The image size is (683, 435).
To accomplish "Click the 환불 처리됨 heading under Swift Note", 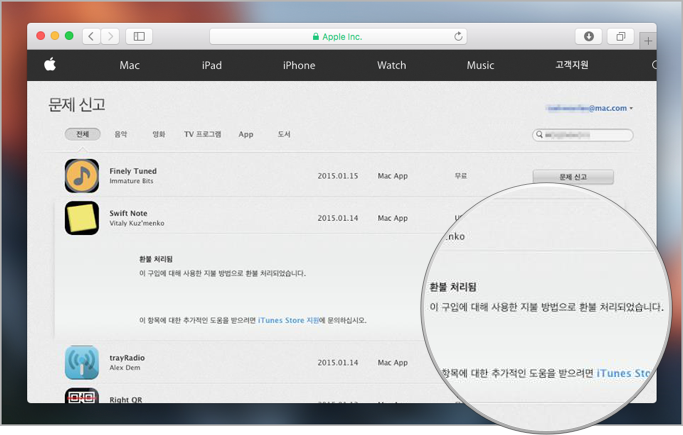I will click(x=156, y=259).
